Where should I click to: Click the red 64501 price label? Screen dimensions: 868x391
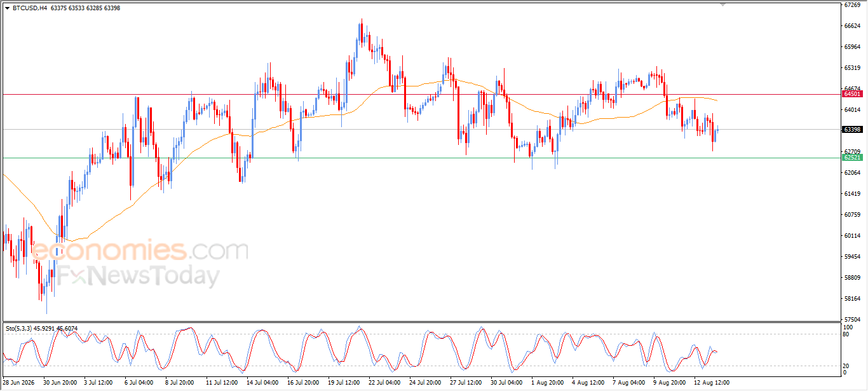pyautogui.click(x=852, y=94)
